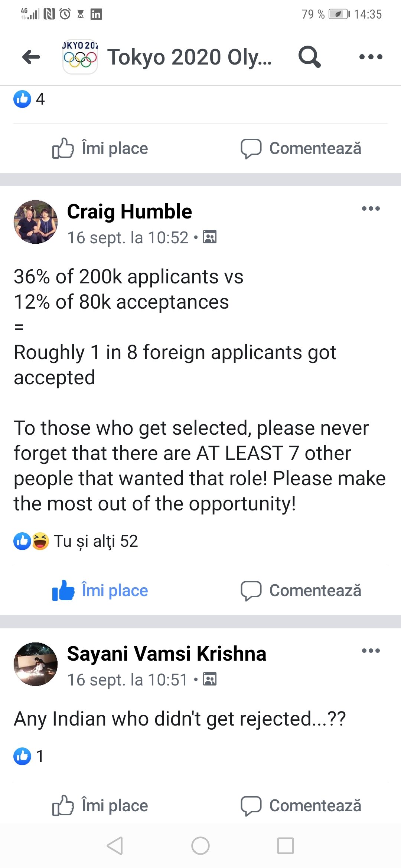The image size is (401, 868).
Task: Expand options menu on Craig Humble's post
Action: [371, 208]
